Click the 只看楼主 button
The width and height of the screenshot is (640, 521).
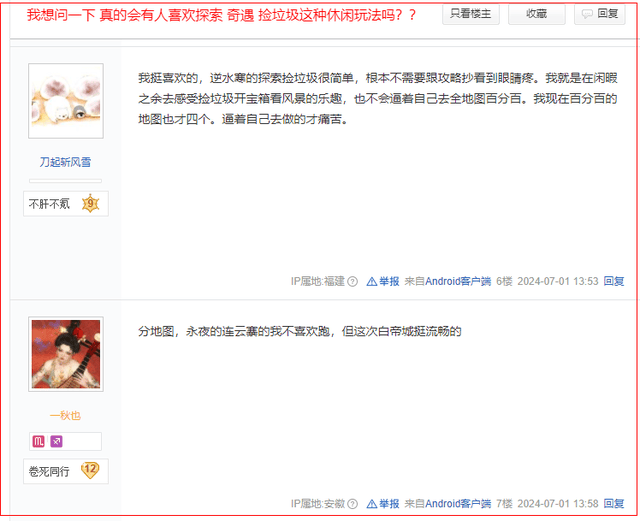pyautogui.click(x=471, y=14)
